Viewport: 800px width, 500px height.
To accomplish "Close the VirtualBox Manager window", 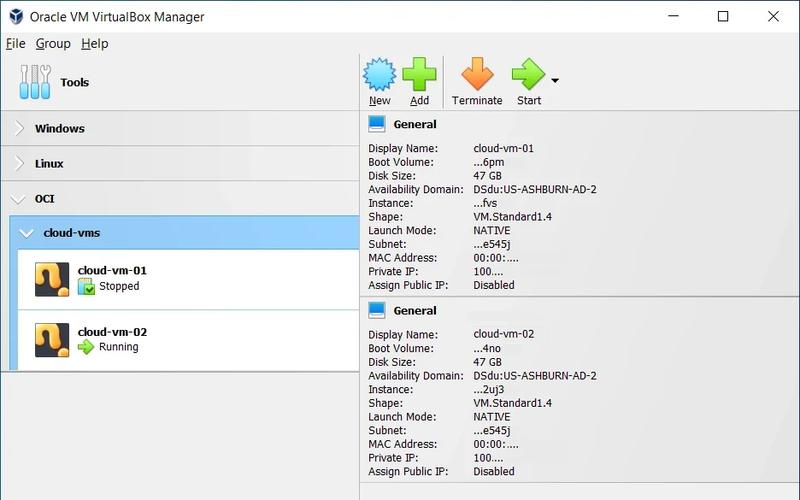I will pos(773,16).
